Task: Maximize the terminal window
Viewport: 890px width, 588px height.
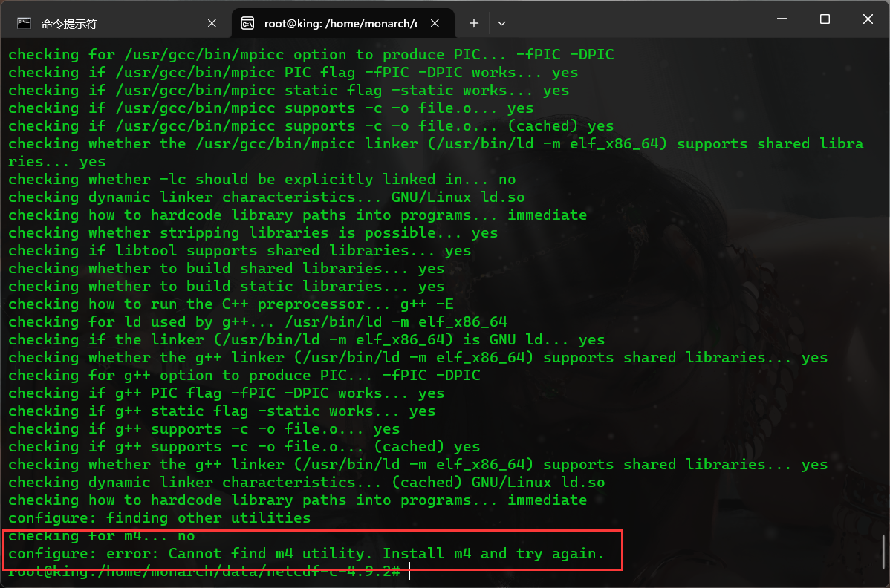Action: point(825,19)
